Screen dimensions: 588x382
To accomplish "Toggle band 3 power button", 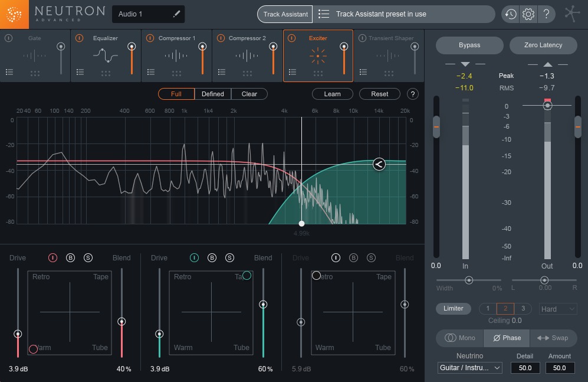I will coord(336,258).
